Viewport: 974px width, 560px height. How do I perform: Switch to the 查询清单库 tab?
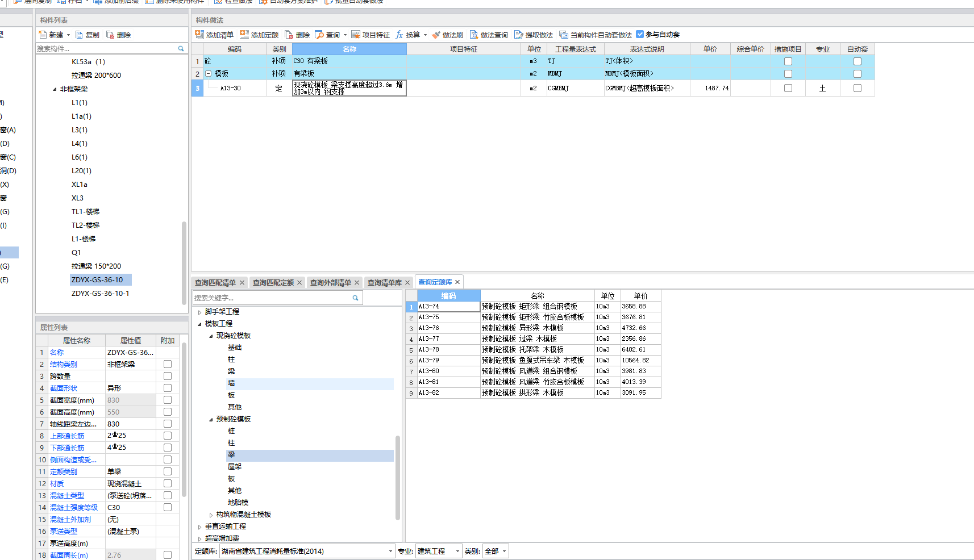click(x=384, y=282)
